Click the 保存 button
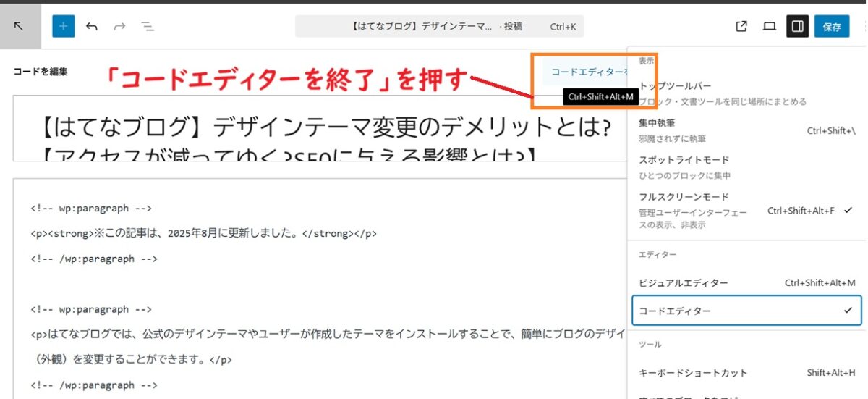Viewport: 868px width, 399px height. 832,27
